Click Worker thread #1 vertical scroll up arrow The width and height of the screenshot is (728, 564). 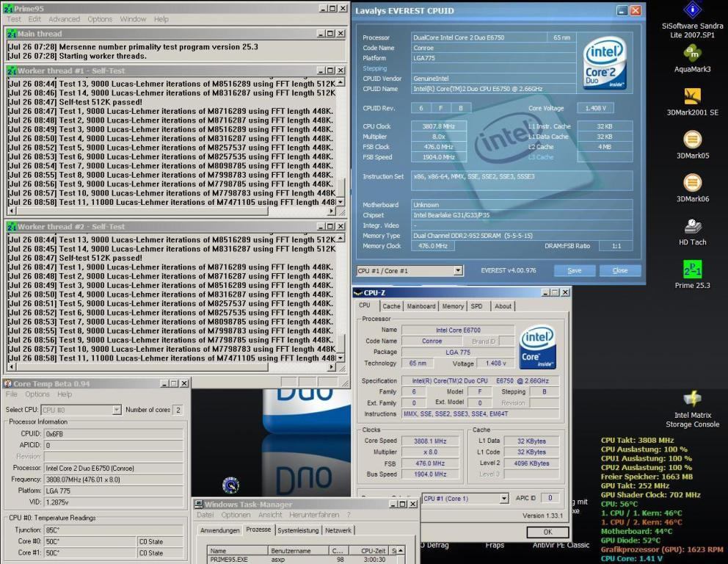(341, 83)
